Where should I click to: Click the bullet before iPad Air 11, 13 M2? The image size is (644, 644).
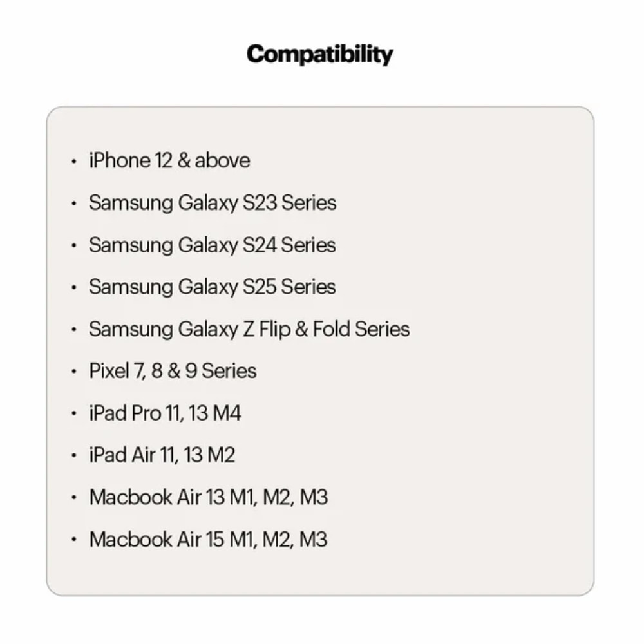pyautogui.click(x=74, y=456)
